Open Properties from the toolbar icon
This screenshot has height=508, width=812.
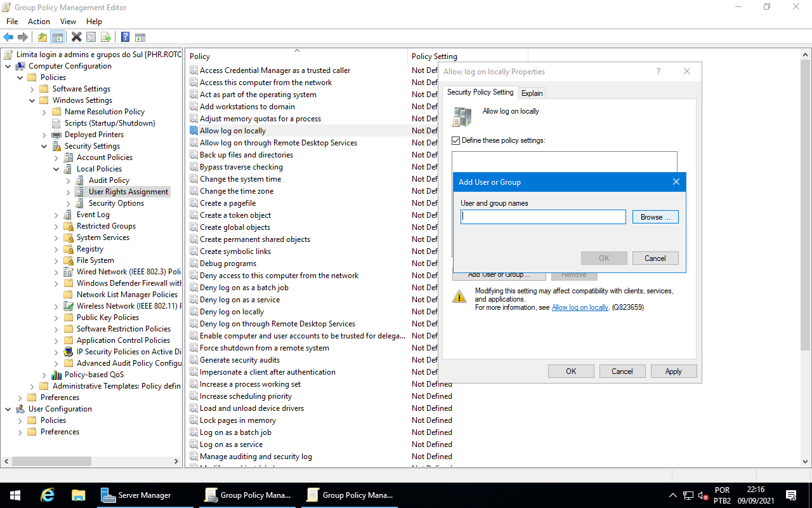[91, 37]
